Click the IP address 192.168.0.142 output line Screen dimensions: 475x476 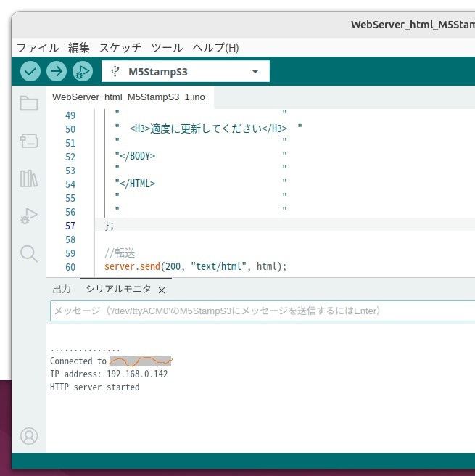(109, 374)
